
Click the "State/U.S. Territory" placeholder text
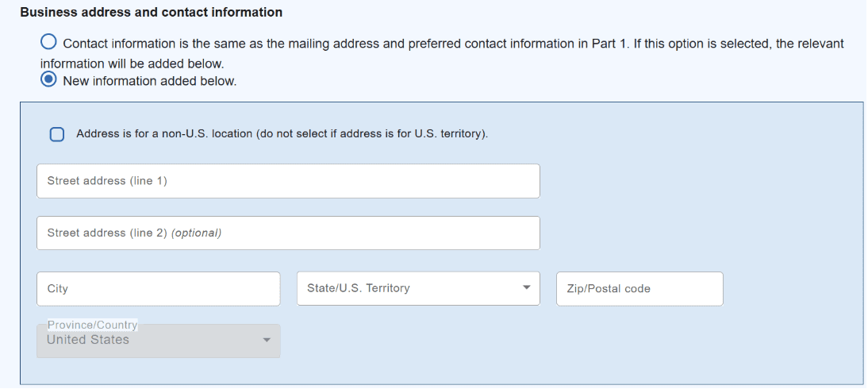359,288
